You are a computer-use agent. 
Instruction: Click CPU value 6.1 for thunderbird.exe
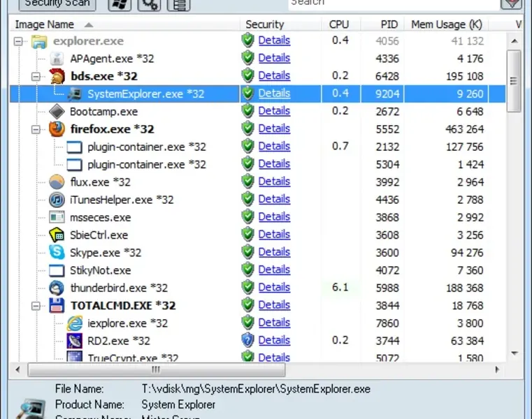pyautogui.click(x=340, y=287)
